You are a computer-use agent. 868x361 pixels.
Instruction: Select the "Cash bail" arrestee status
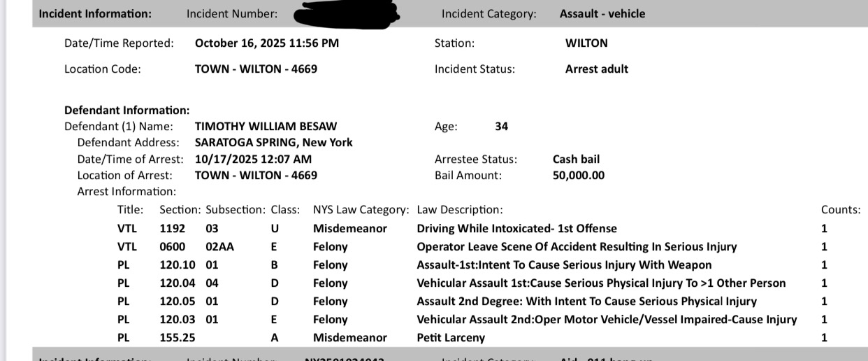[576, 159]
